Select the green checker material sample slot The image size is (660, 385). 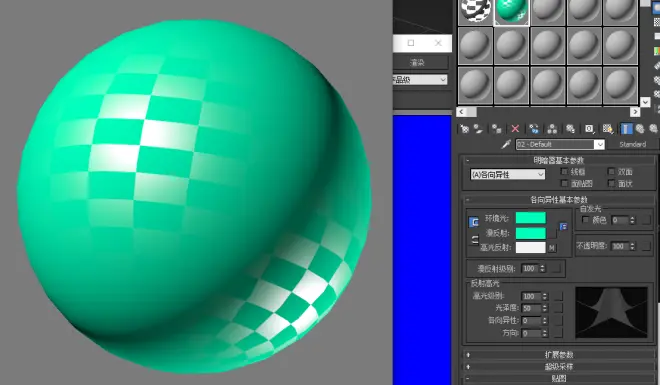click(511, 12)
